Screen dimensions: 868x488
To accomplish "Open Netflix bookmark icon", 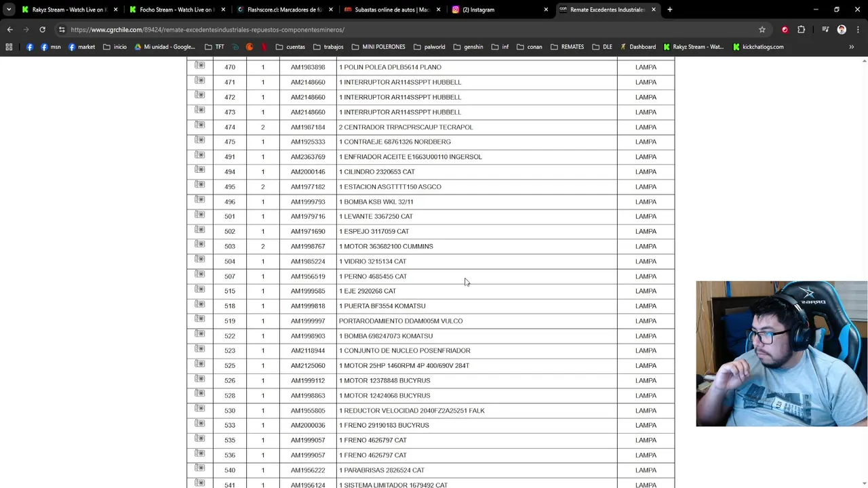I will point(264,47).
